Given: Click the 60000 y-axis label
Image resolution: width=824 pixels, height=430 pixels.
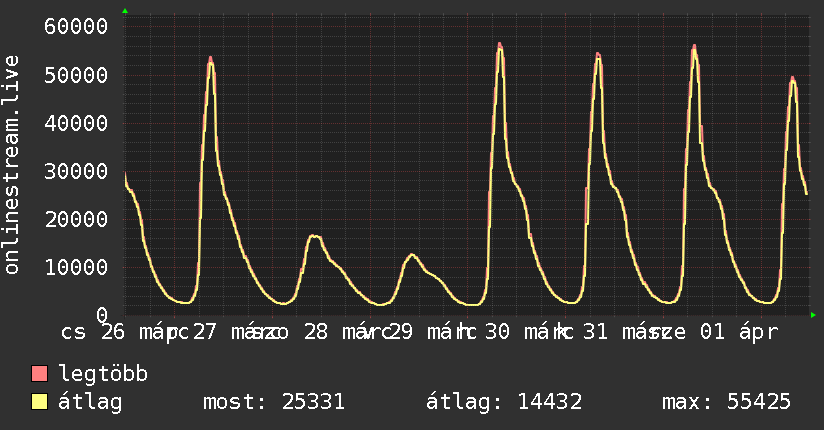Looking at the screenshot, I should 76,26.
